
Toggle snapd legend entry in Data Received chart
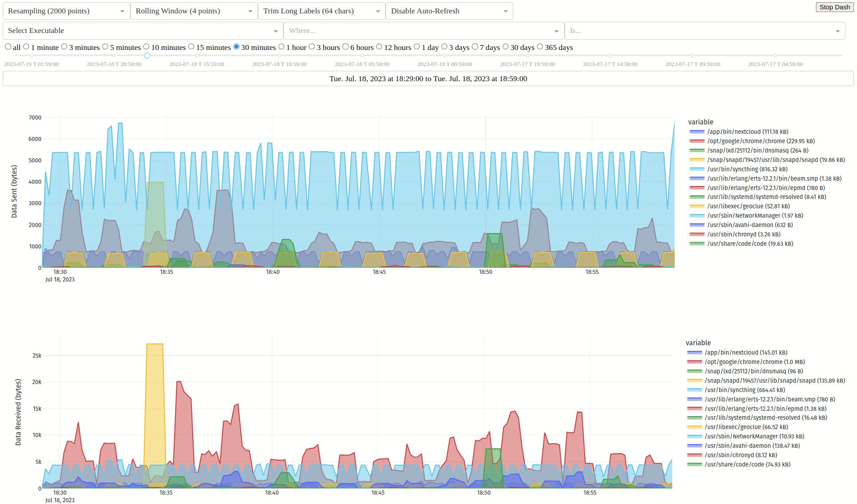pyautogui.click(x=774, y=380)
